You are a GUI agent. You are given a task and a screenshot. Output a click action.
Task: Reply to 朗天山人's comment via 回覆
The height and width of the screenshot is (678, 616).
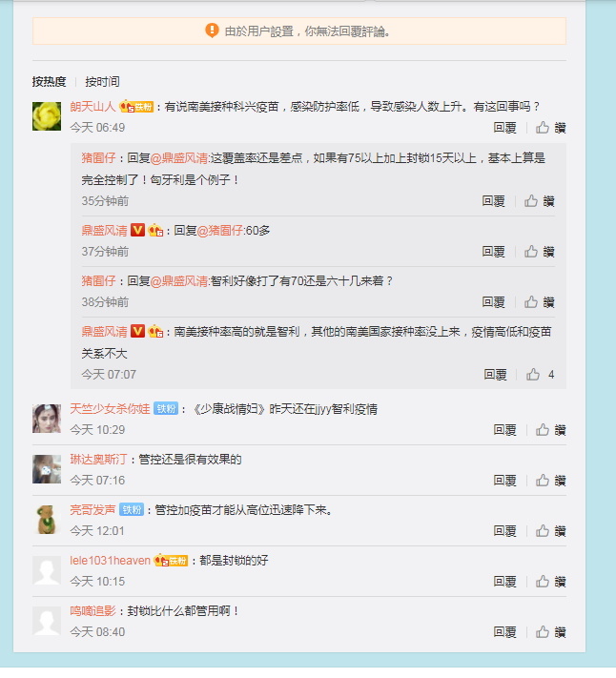[504, 128]
